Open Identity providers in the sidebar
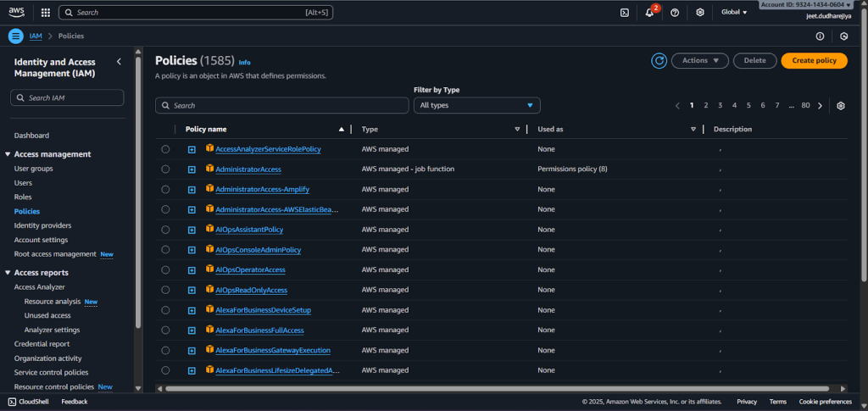The width and height of the screenshot is (868, 411). [x=42, y=225]
